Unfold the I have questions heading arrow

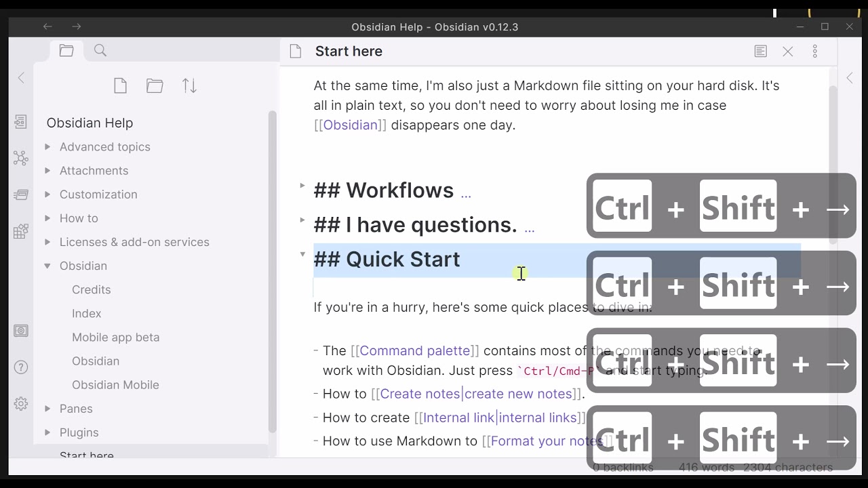[302, 220]
